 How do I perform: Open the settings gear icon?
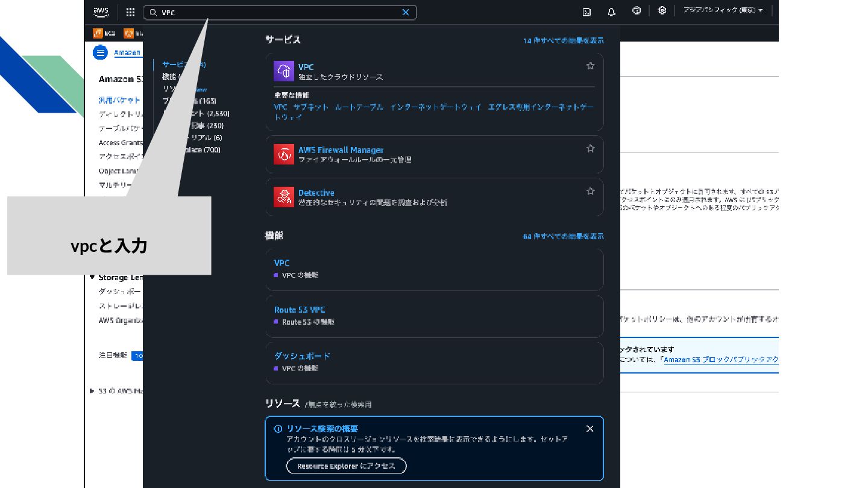[x=662, y=11]
